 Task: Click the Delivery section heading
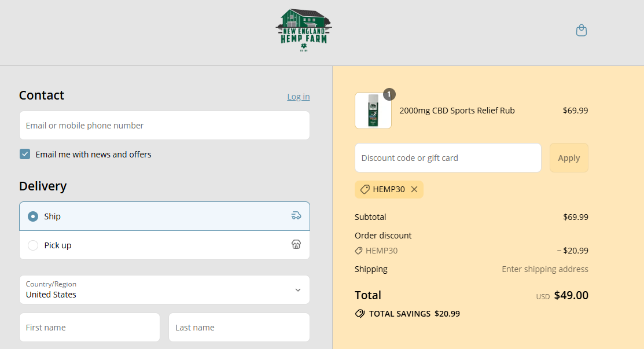click(x=43, y=186)
